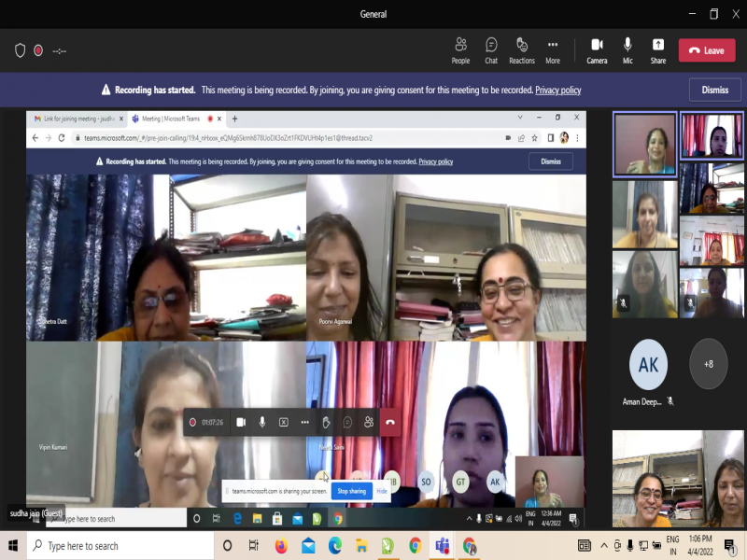The image size is (747, 560).
Task: Leave the meeting
Action: [x=706, y=50]
